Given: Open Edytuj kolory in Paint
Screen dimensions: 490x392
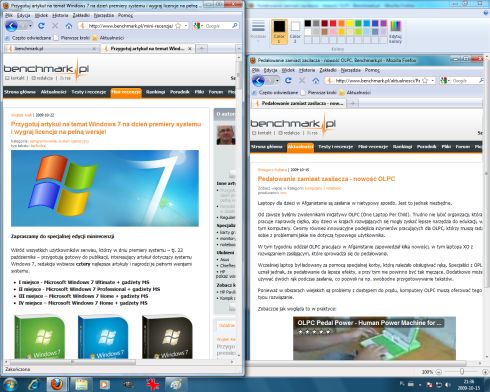Looking at the screenshot, I should [395, 32].
